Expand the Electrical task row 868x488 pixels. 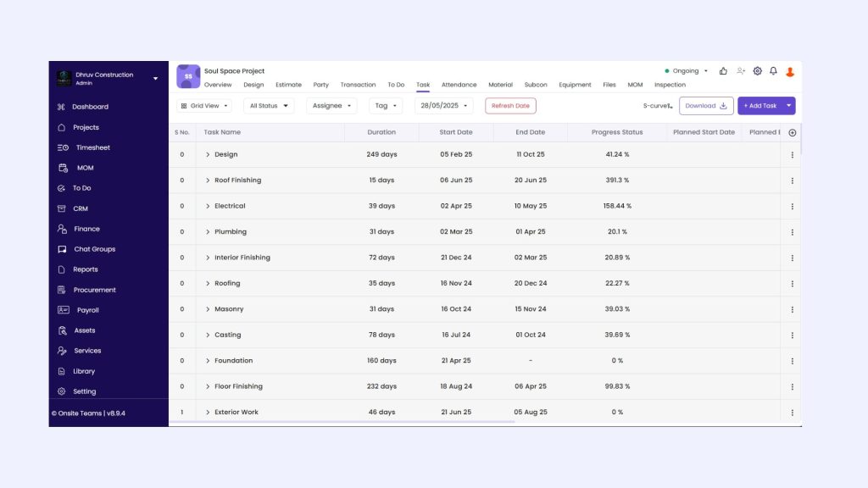pyautogui.click(x=208, y=206)
